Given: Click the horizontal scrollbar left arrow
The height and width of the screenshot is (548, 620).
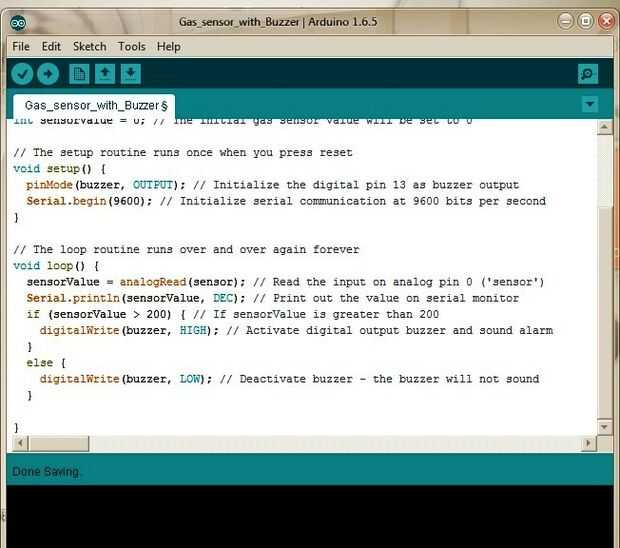Looking at the screenshot, I should coord(20,443).
